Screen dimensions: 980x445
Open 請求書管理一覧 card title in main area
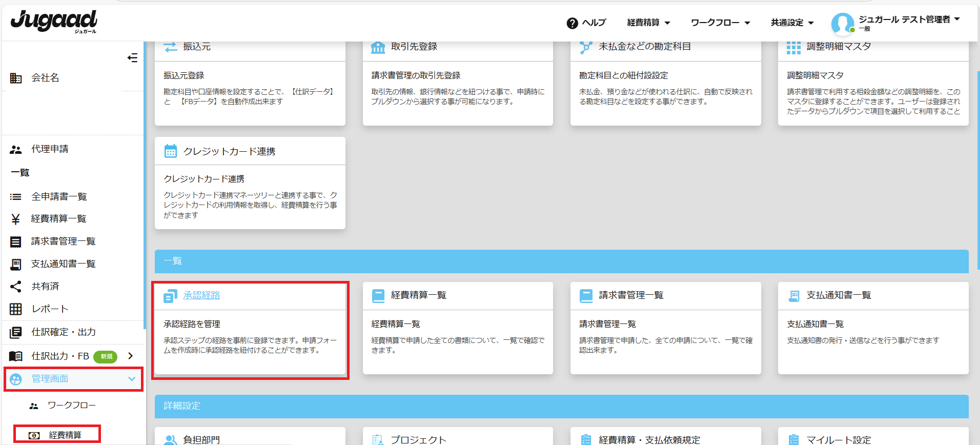tap(631, 295)
